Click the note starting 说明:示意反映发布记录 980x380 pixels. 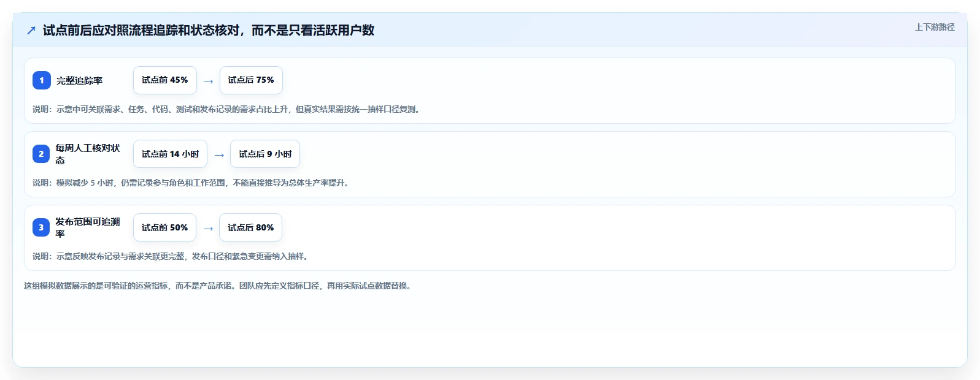(171, 256)
